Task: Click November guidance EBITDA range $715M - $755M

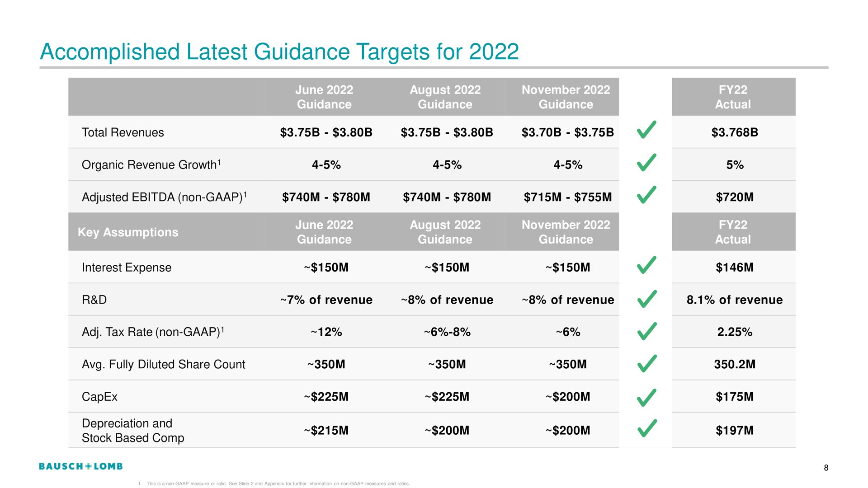Action: [x=567, y=197]
